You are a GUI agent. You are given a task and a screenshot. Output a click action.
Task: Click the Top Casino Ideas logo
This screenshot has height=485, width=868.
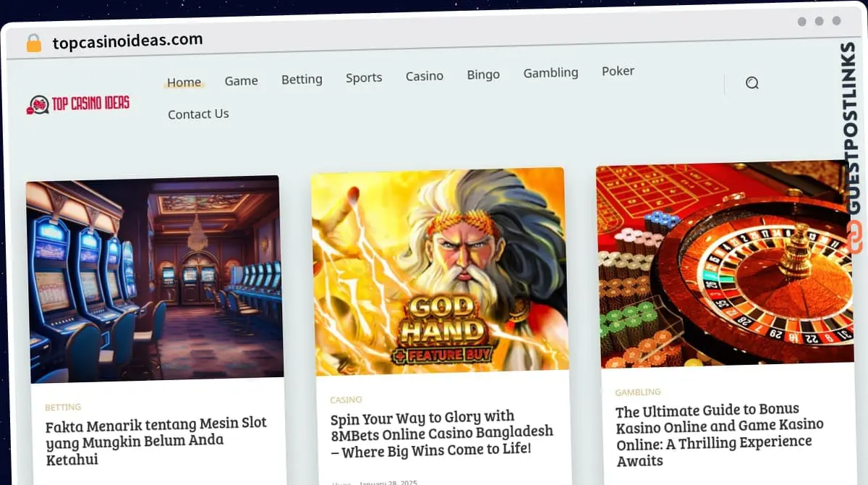(78, 105)
